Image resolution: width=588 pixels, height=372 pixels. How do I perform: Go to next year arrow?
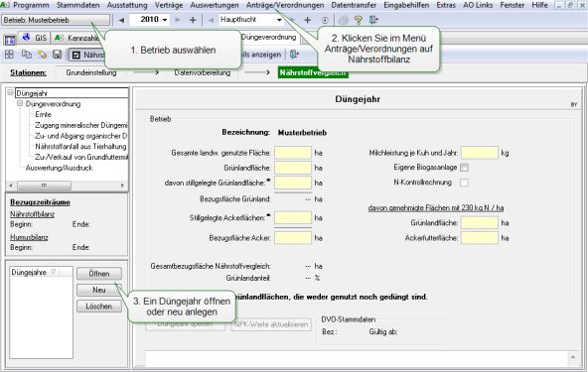(x=178, y=20)
